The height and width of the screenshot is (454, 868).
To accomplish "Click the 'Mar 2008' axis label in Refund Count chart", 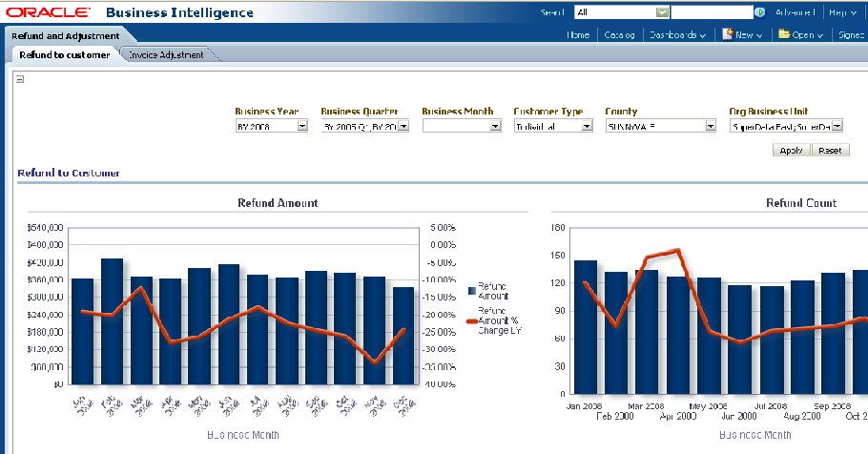I will tap(646, 405).
